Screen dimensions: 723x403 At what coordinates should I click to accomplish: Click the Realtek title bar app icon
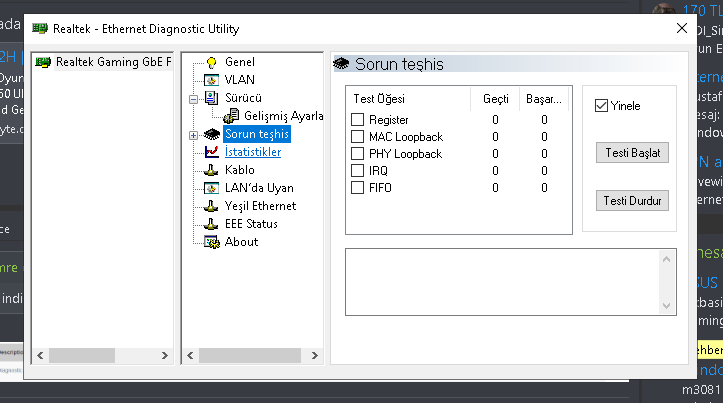pos(40,29)
